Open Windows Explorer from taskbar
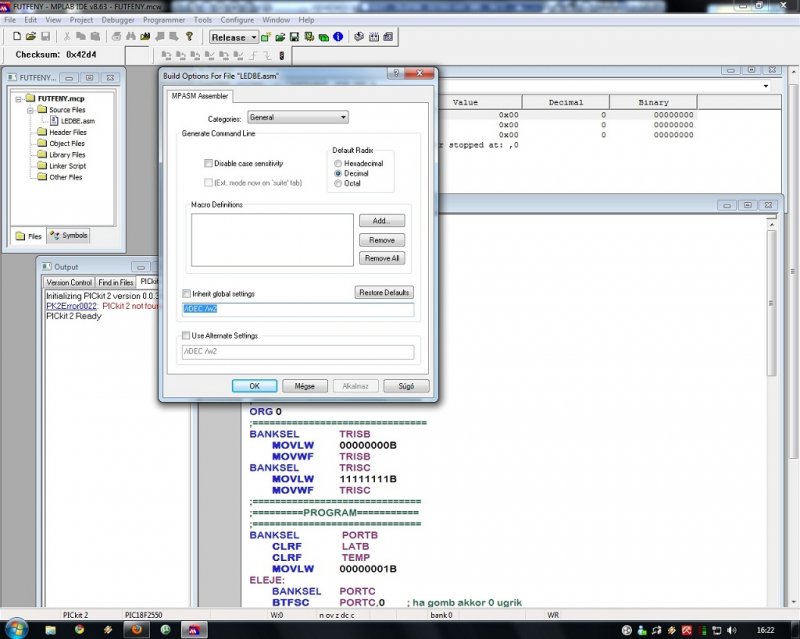 (51, 630)
